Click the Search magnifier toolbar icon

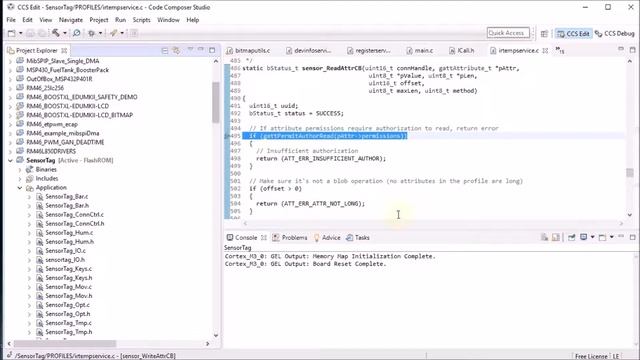(76, 33)
